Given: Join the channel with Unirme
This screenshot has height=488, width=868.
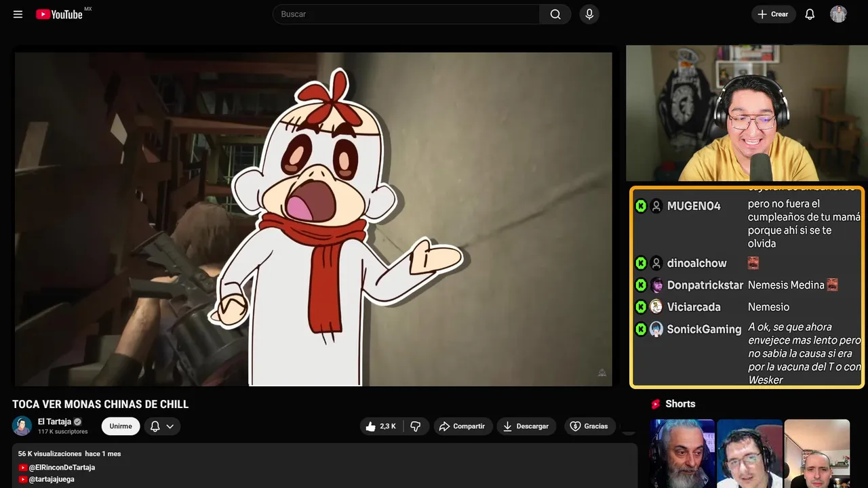Looking at the screenshot, I should pyautogui.click(x=121, y=426).
